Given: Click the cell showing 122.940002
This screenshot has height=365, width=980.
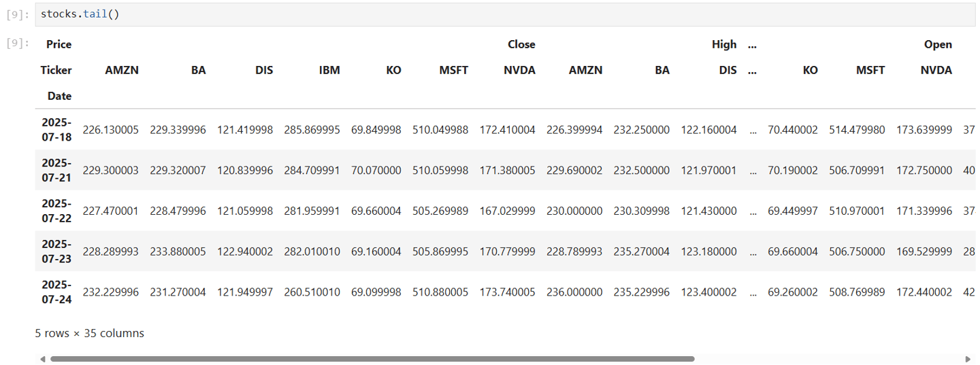Looking at the screenshot, I should click(245, 251).
